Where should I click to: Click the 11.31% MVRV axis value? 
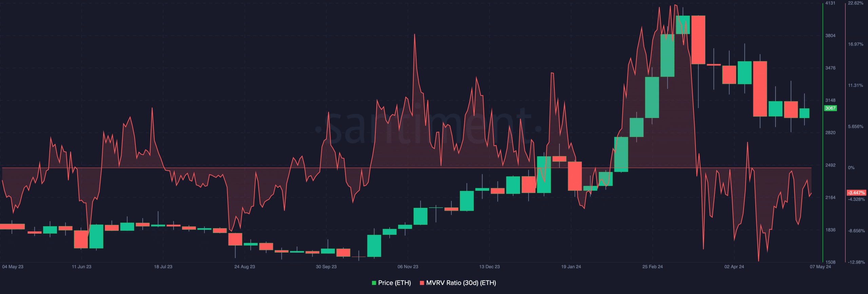tap(856, 85)
